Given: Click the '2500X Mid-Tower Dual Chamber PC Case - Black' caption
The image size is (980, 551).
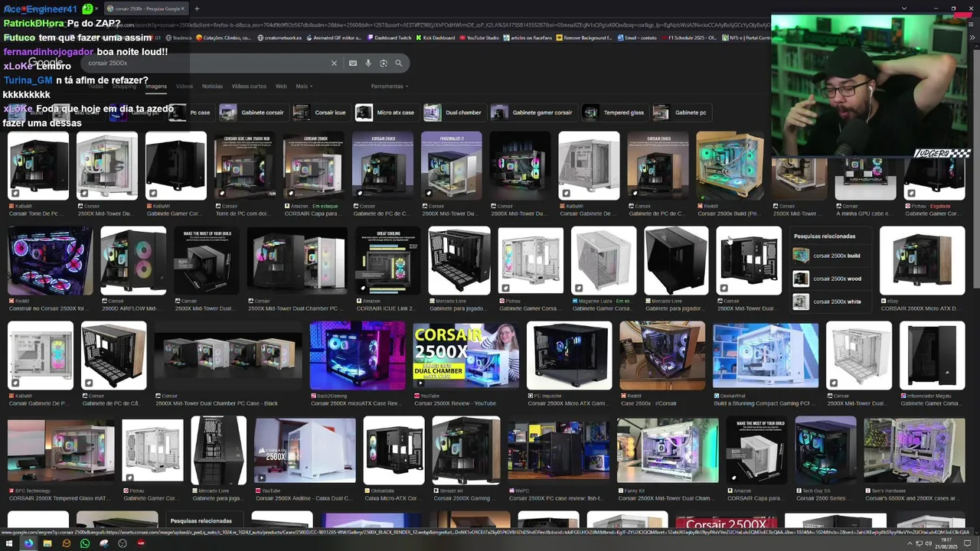Looking at the screenshot, I should [216, 403].
